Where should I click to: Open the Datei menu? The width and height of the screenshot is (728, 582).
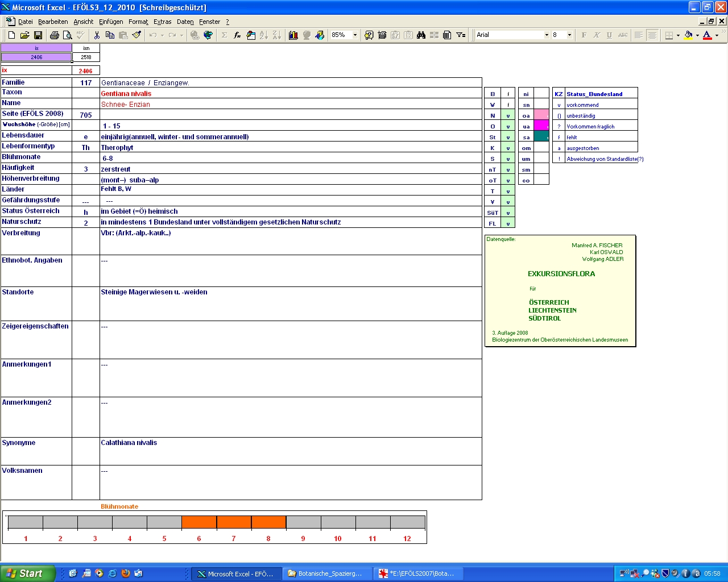(x=26, y=22)
